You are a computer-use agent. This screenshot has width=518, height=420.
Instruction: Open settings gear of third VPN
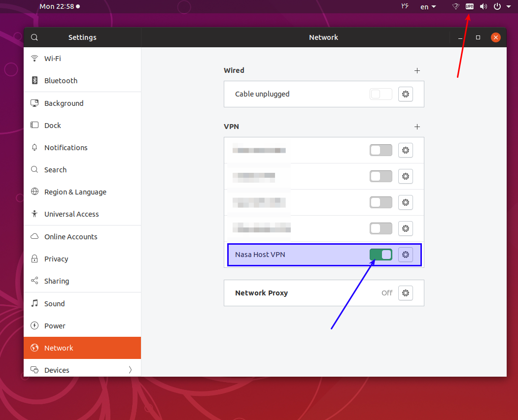tap(406, 202)
